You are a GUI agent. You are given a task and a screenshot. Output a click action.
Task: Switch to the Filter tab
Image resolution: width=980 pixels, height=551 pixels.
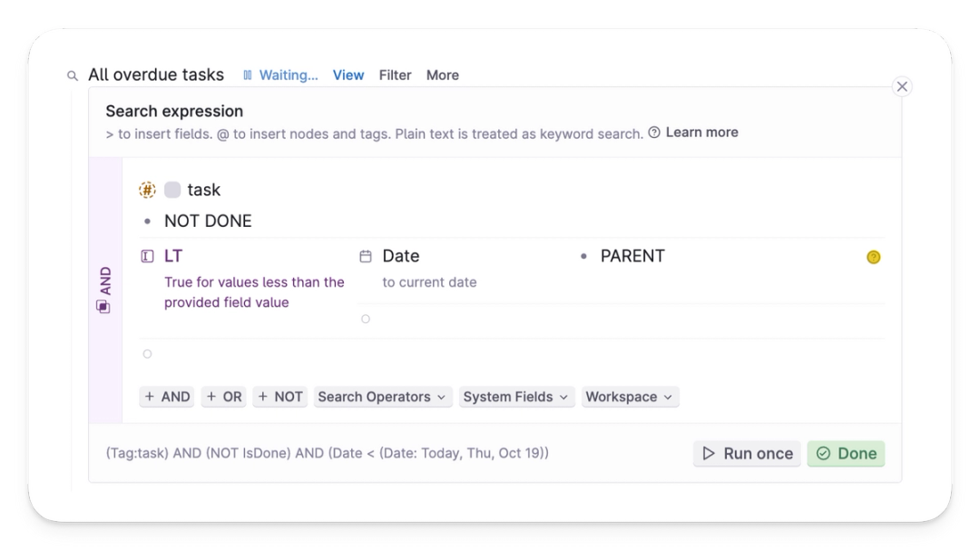click(x=395, y=75)
